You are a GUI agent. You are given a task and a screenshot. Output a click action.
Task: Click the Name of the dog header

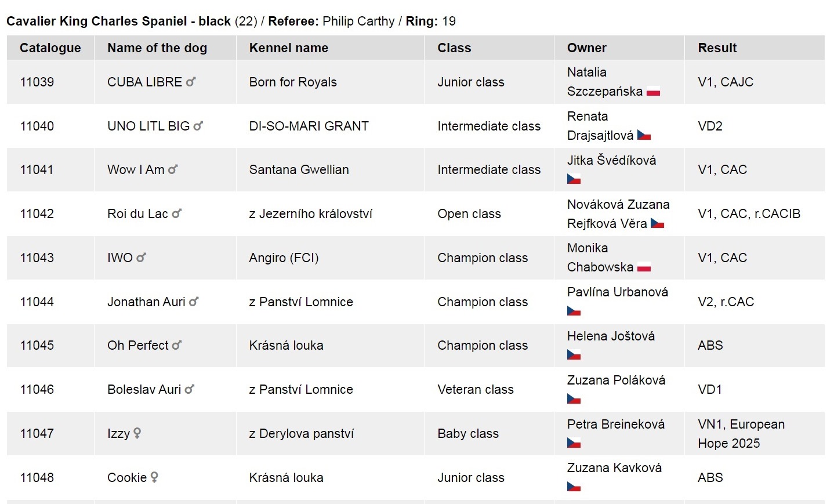tap(157, 48)
